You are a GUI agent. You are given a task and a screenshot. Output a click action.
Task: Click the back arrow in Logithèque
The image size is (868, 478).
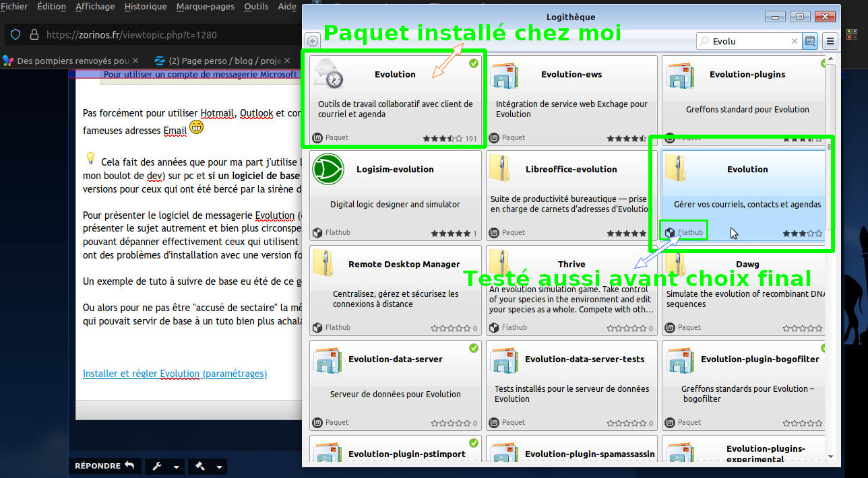(312, 41)
